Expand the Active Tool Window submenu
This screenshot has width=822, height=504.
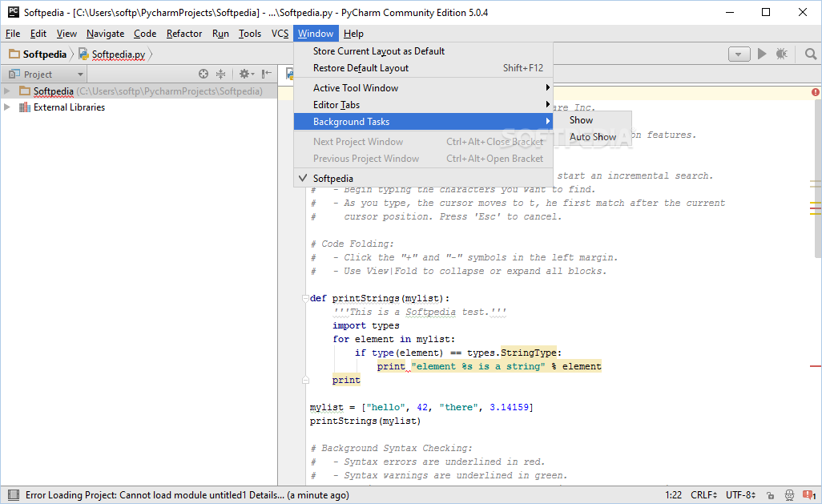pos(423,87)
